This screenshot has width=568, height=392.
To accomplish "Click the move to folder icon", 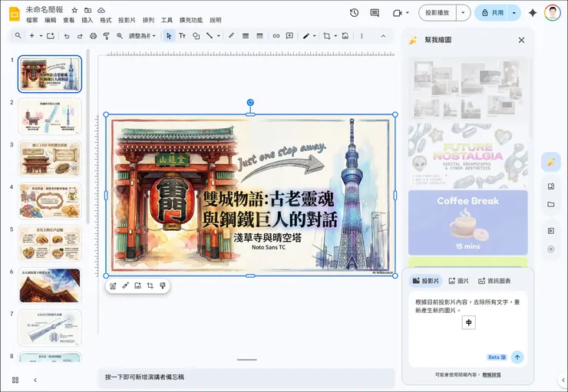I will pos(88,10).
